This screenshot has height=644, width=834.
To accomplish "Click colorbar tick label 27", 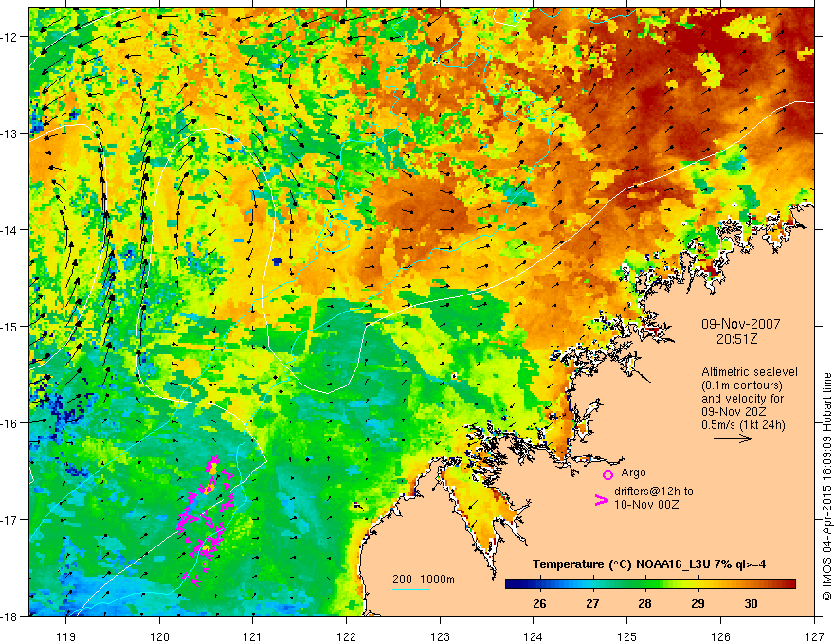I will 592,603.
